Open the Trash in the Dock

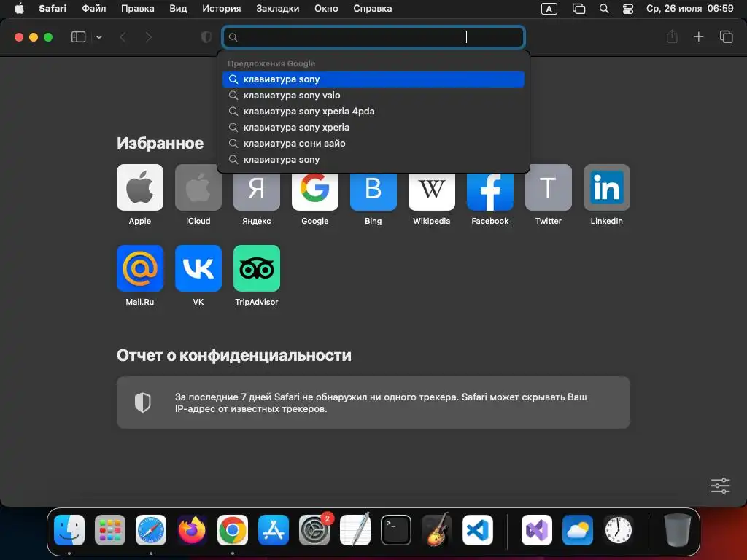click(x=678, y=529)
